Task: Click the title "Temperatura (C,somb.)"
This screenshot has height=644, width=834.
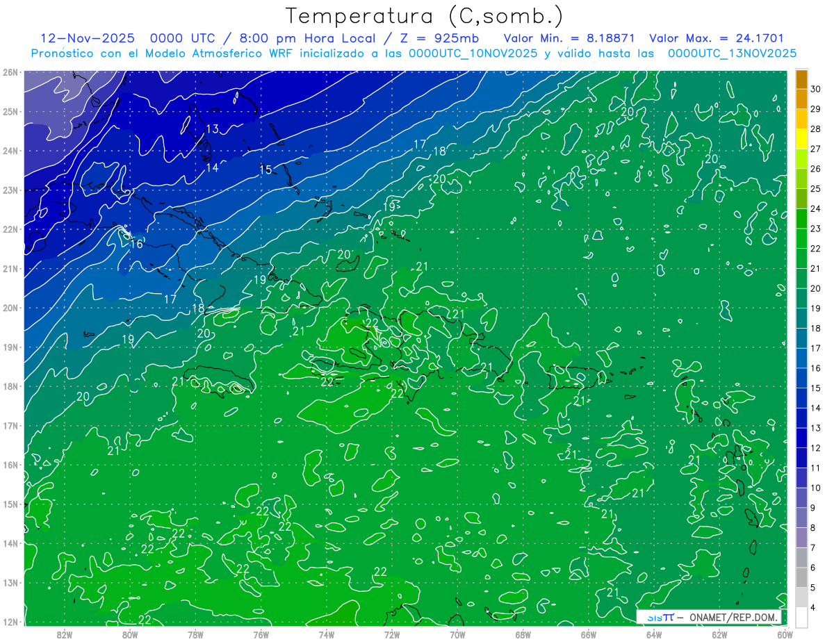Action: [425, 17]
